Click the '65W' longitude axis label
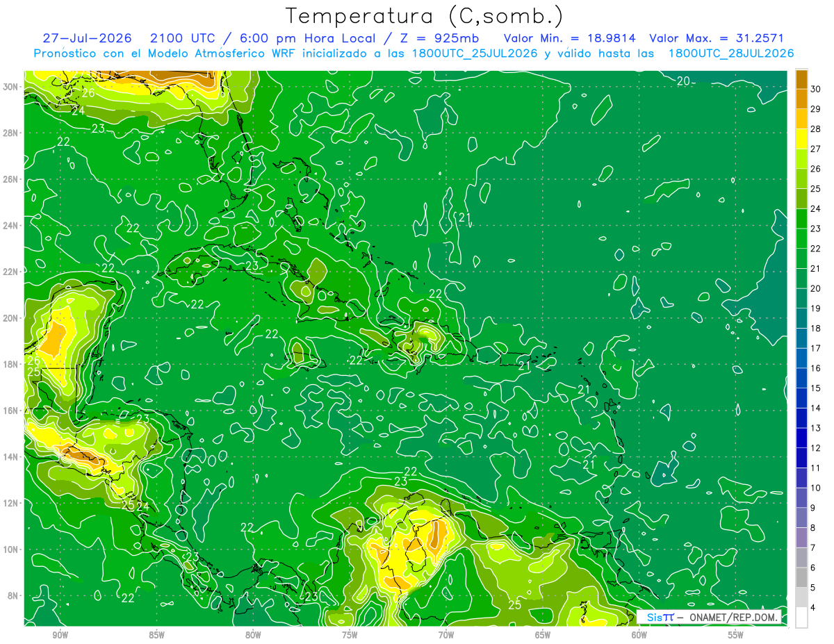The image size is (834, 644). pyautogui.click(x=543, y=635)
